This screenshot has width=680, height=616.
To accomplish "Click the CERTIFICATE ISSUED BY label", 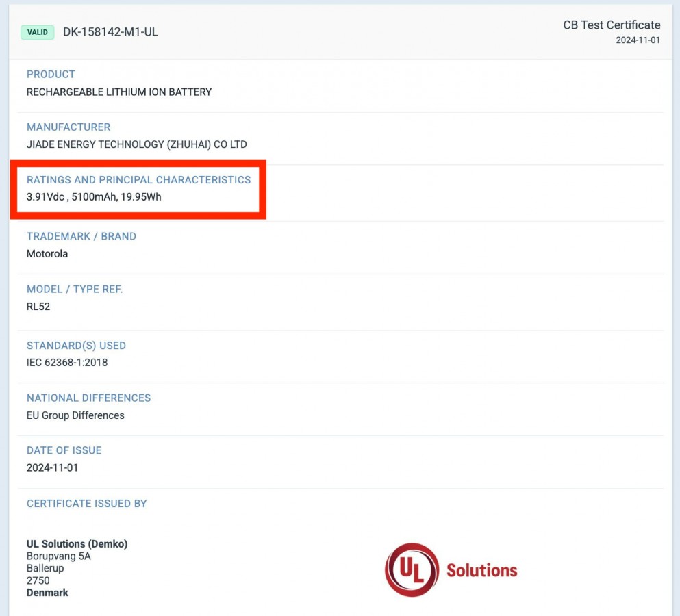I will 87,504.
